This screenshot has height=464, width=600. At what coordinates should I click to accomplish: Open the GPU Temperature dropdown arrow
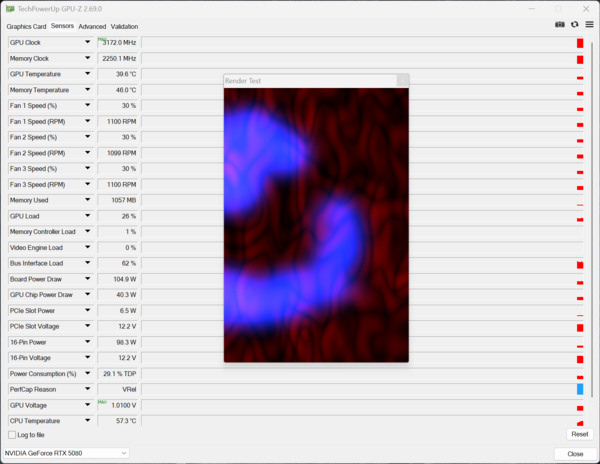coord(88,74)
